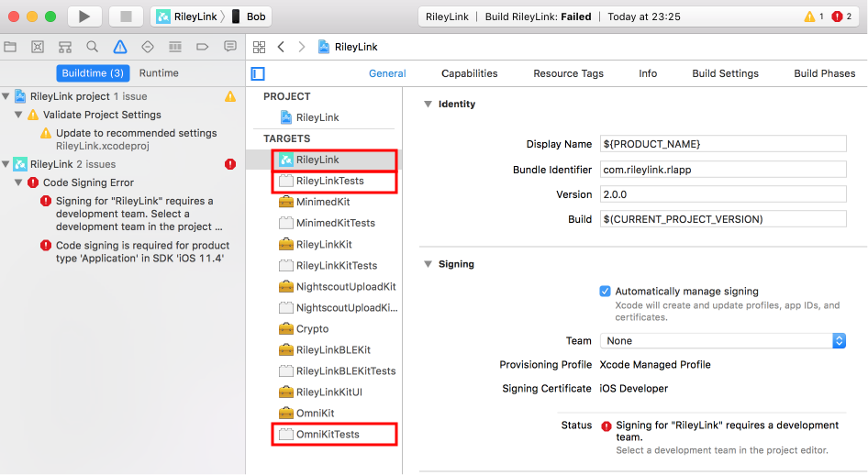Image resolution: width=868 pixels, height=475 pixels.
Task: Open the Info tab
Action: (648, 73)
